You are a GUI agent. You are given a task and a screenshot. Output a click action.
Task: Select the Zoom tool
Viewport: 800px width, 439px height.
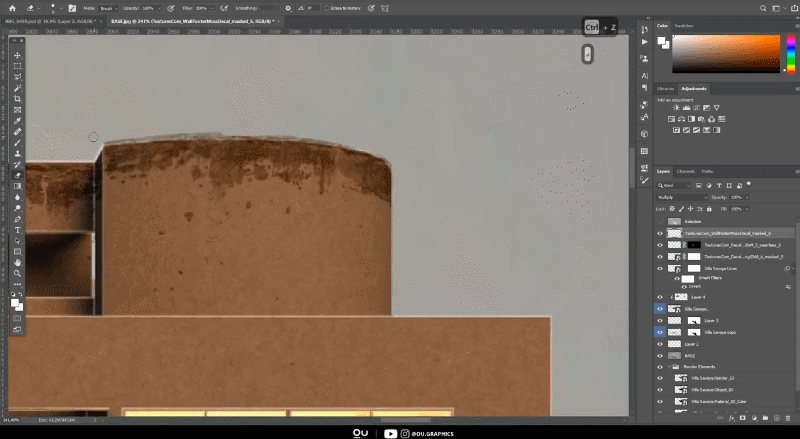click(17, 273)
